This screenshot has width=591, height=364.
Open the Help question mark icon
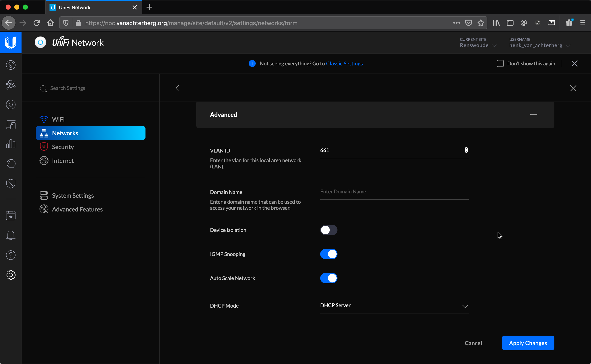(11, 255)
